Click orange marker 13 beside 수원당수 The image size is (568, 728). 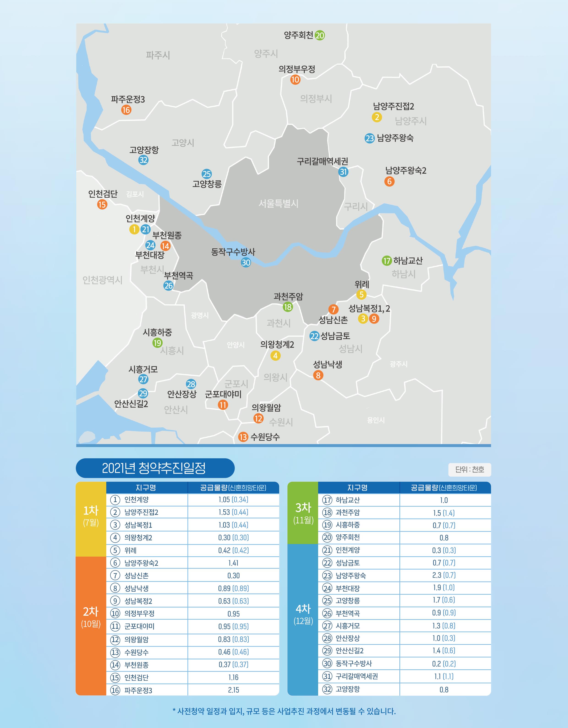(243, 437)
